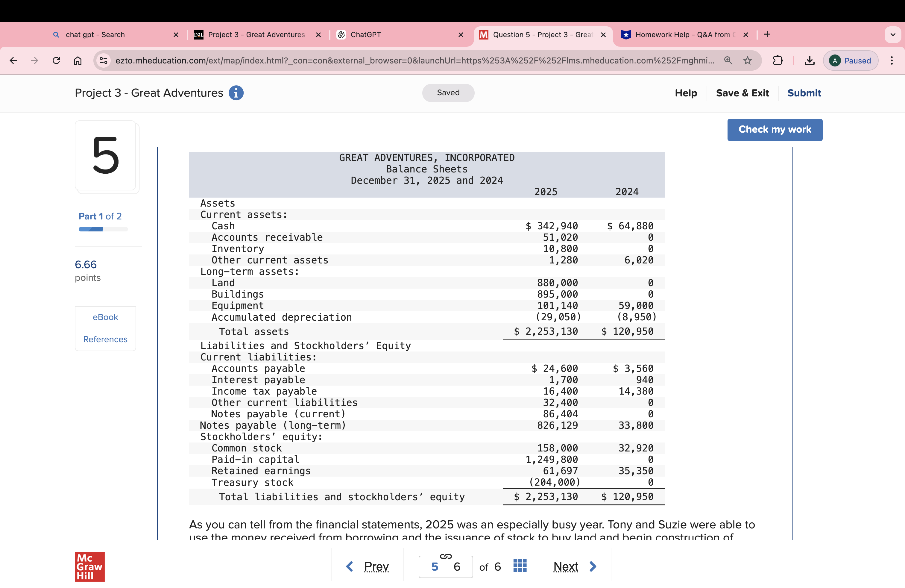This screenshot has height=588, width=905.
Task: Open the tab search chevron
Action: tap(893, 35)
